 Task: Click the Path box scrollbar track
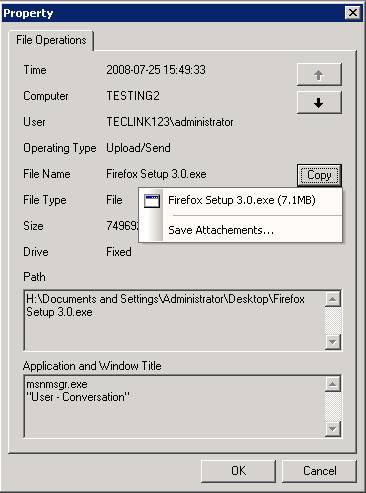[x=332, y=320]
